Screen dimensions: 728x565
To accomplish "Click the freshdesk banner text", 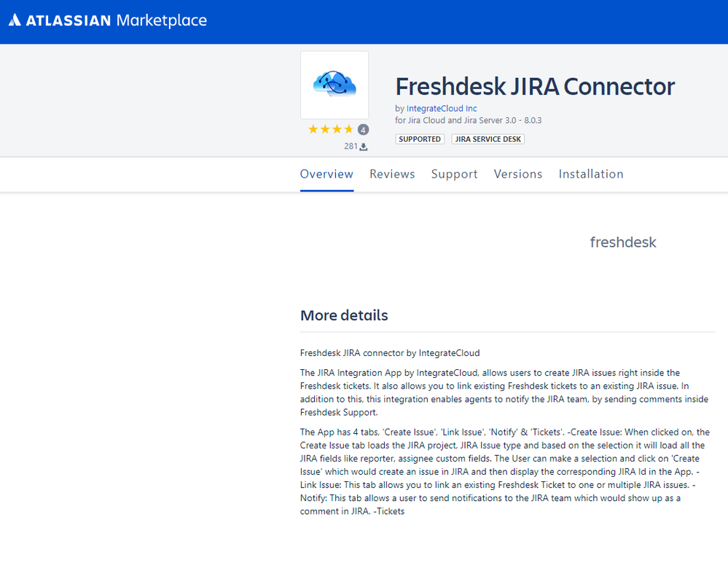I will point(623,242).
